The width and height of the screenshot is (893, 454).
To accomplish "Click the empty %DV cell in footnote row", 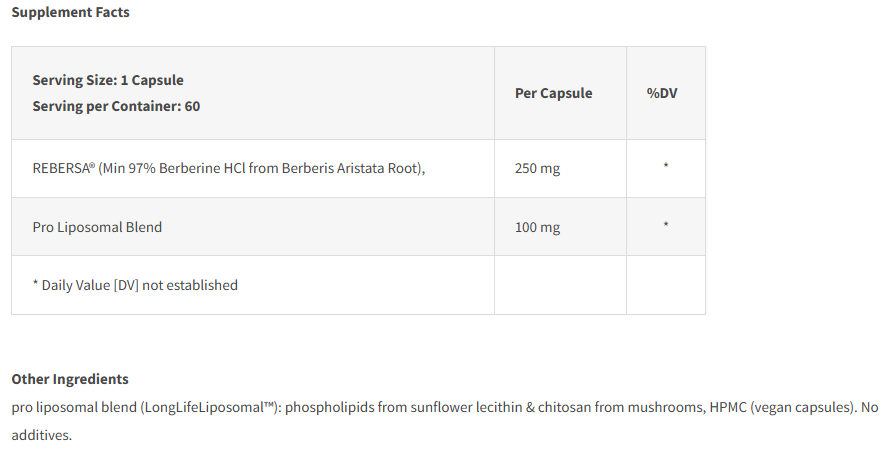I will click(666, 285).
